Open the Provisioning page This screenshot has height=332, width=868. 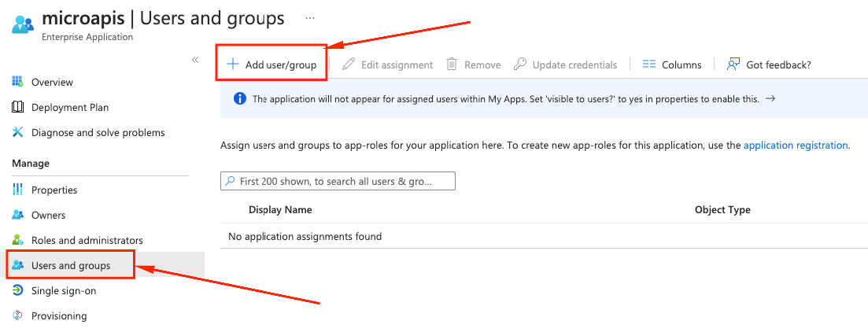[x=59, y=316]
